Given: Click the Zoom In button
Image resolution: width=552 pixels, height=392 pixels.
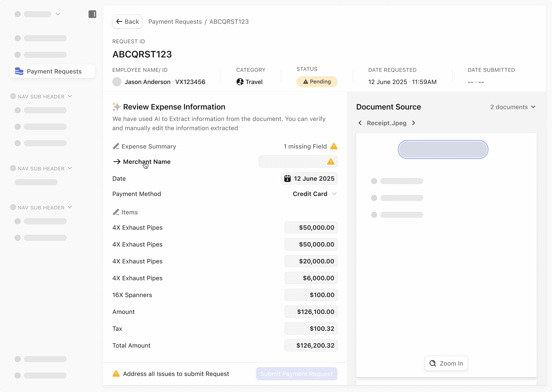Looking at the screenshot, I should [x=446, y=363].
